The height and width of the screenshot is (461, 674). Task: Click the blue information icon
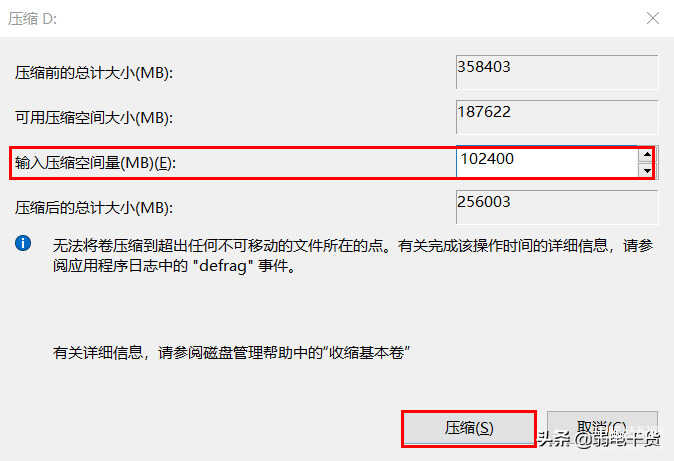point(23,243)
